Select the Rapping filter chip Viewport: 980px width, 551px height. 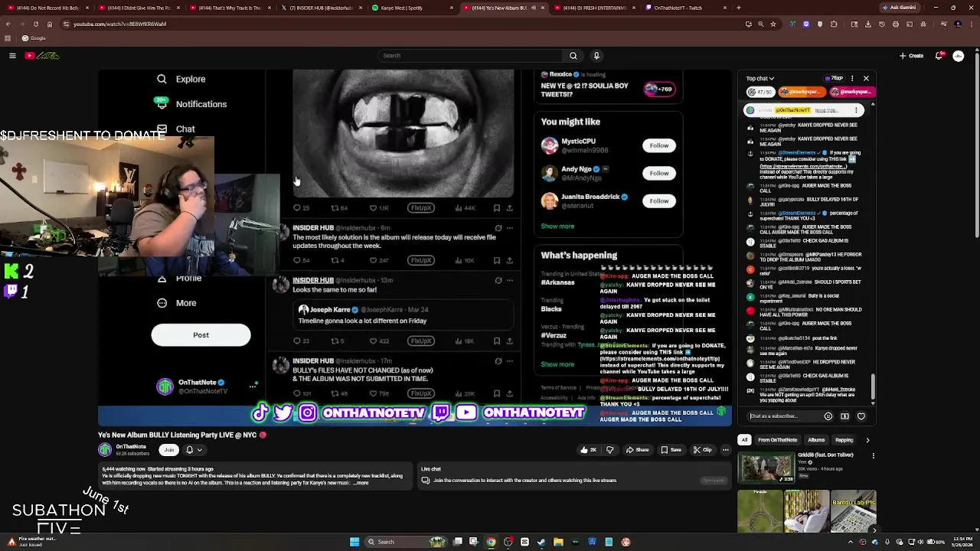pos(844,440)
